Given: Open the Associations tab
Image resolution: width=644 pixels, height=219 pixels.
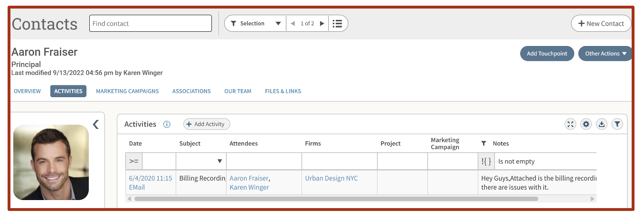Looking at the screenshot, I should (x=191, y=91).
